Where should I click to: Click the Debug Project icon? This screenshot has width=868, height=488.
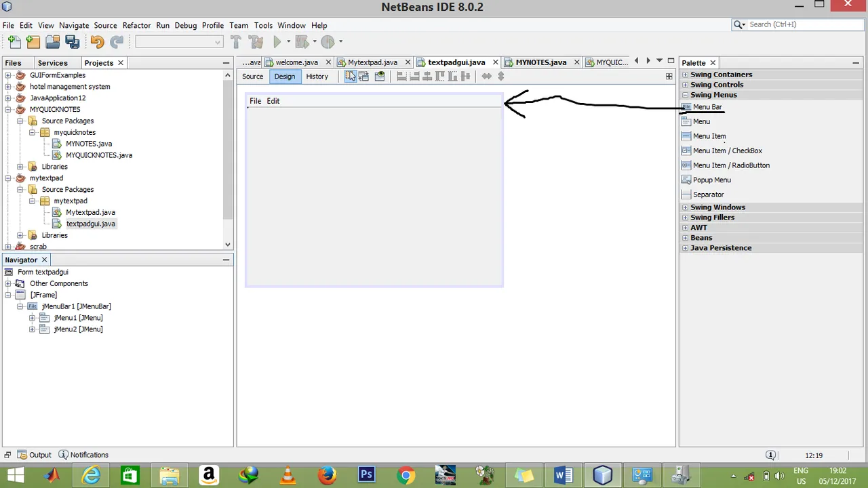click(302, 42)
